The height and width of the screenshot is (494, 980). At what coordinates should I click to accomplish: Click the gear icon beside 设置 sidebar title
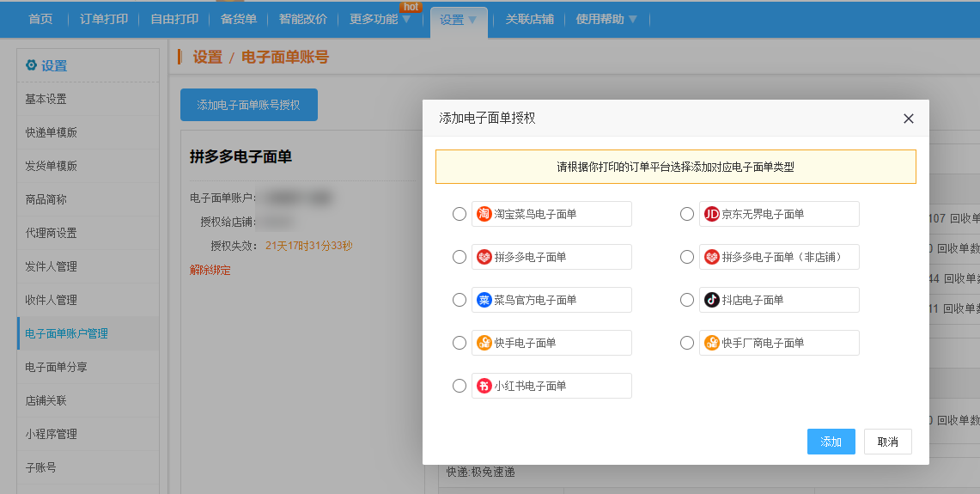tap(32, 65)
